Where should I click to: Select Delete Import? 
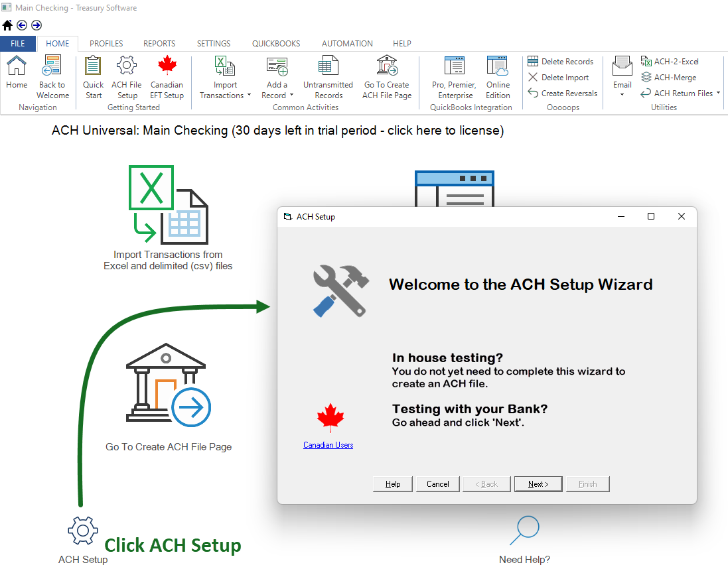click(559, 78)
